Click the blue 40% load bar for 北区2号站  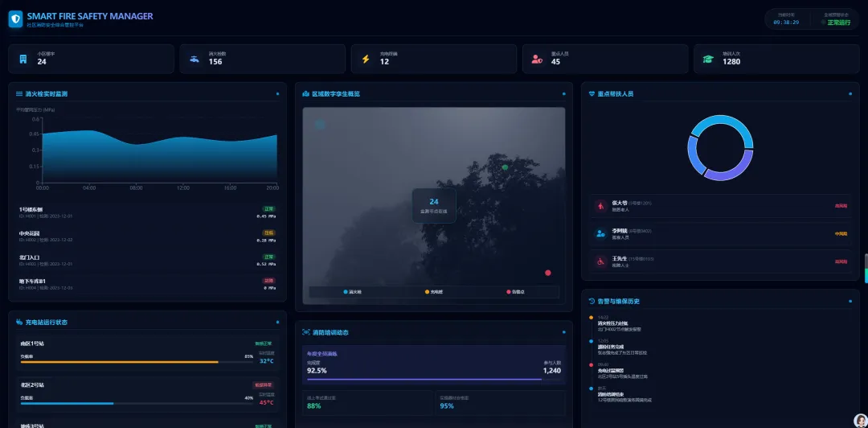tap(67, 403)
